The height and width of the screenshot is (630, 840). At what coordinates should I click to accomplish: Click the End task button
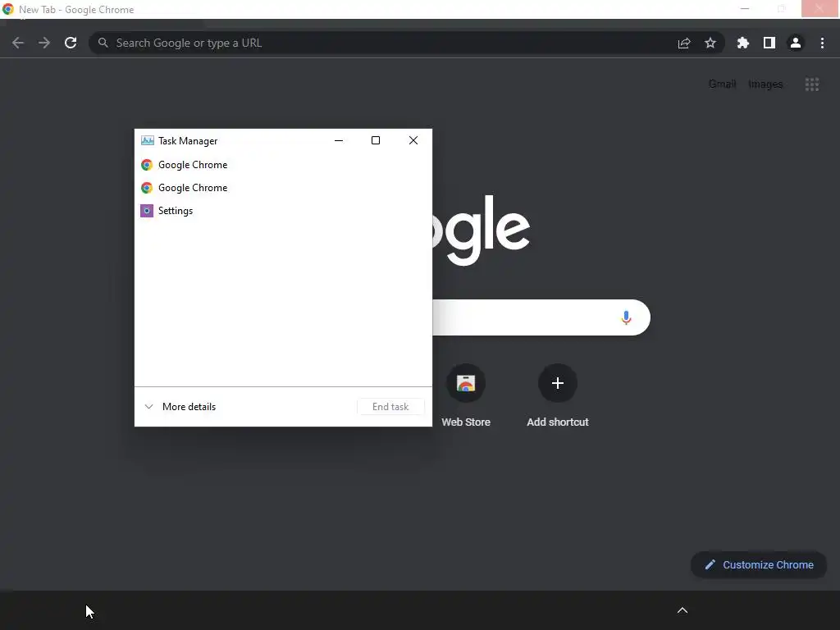pos(390,407)
